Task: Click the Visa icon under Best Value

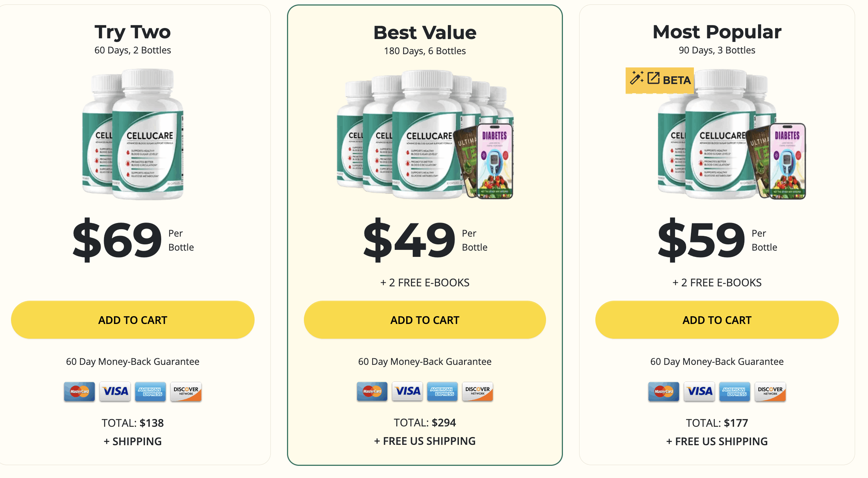Action: (407, 391)
